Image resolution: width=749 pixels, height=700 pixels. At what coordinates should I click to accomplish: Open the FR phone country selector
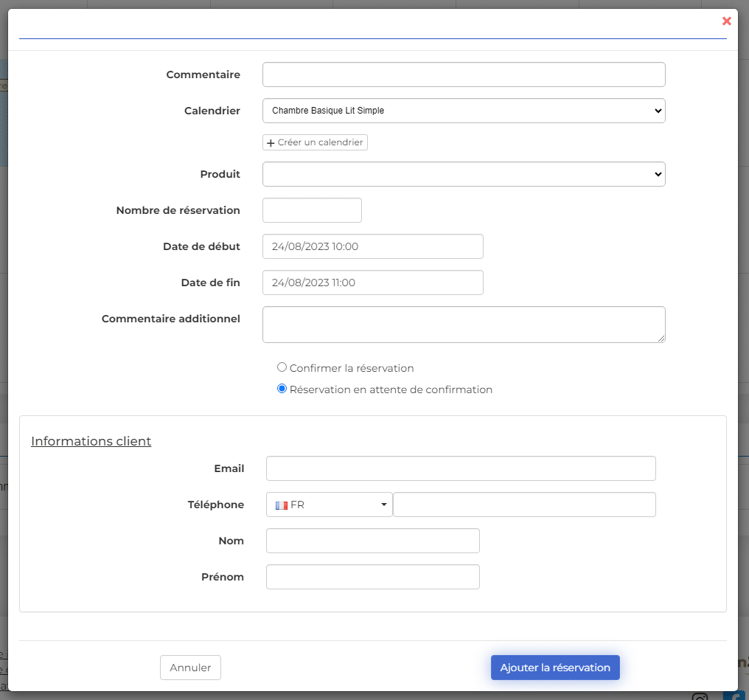tap(329, 505)
